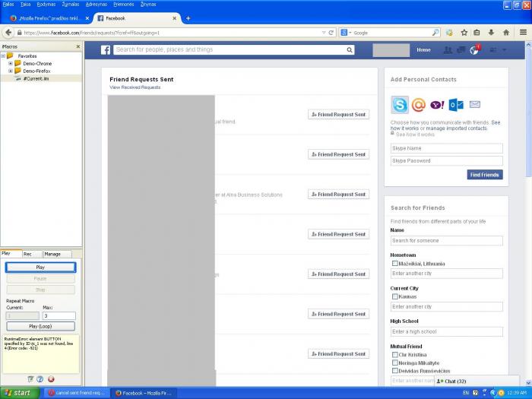532x399 pixels.
Task: Click the Find Friends button
Action: point(485,175)
